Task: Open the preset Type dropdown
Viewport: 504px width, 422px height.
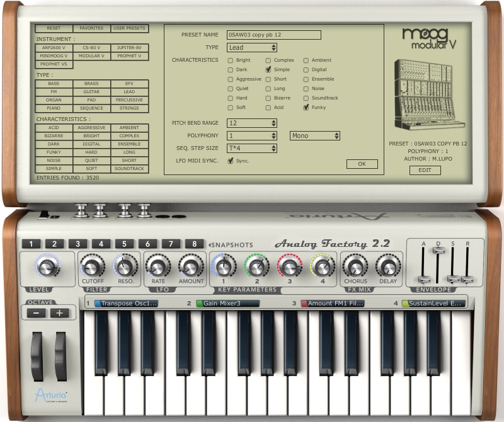Action: click(x=251, y=48)
